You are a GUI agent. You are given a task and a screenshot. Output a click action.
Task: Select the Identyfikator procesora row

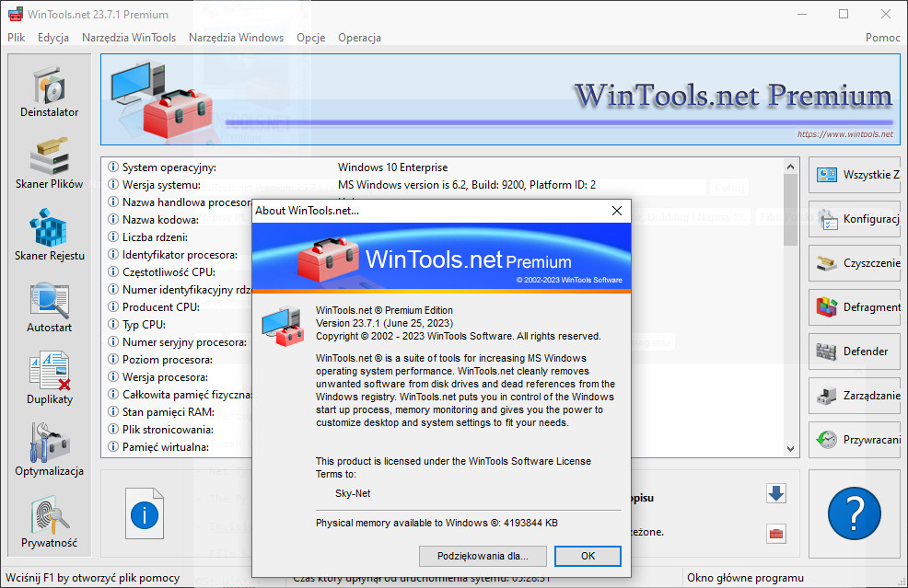[179, 255]
